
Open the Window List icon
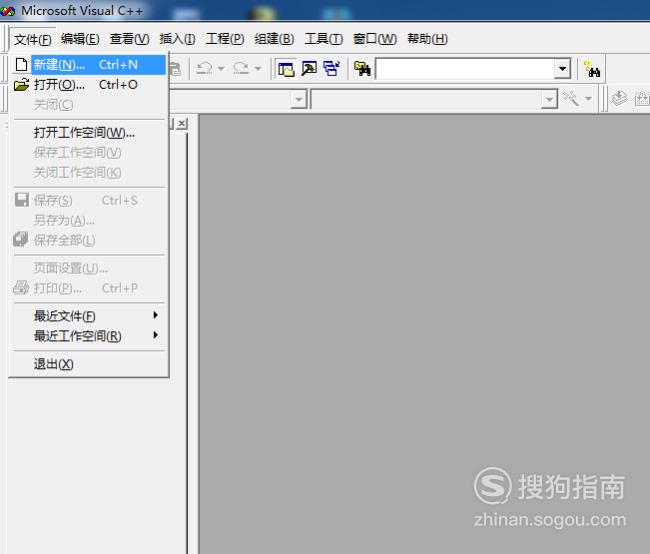click(x=331, y=69)
